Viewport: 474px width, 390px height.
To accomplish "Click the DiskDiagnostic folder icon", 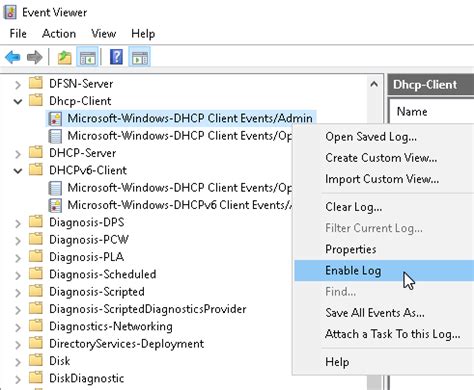I will click(36, 377).
